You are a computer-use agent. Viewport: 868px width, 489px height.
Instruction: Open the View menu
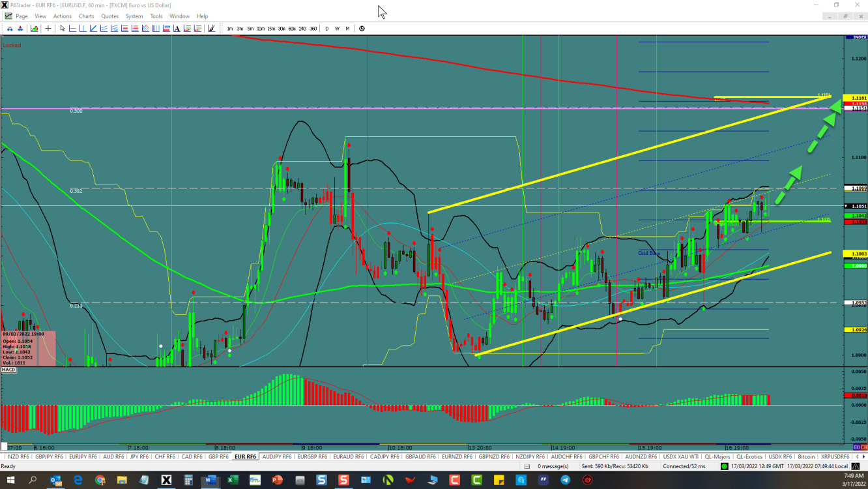click(40, 16)
